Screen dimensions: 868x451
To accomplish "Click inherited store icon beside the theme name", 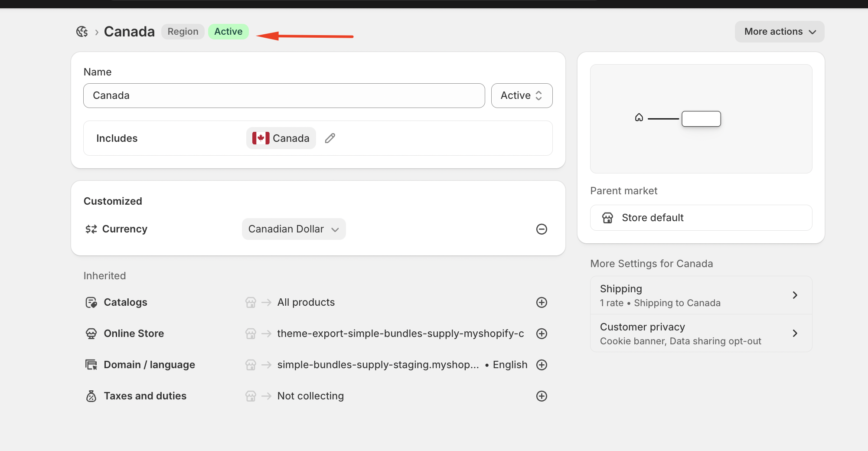I will click(251, 333).
